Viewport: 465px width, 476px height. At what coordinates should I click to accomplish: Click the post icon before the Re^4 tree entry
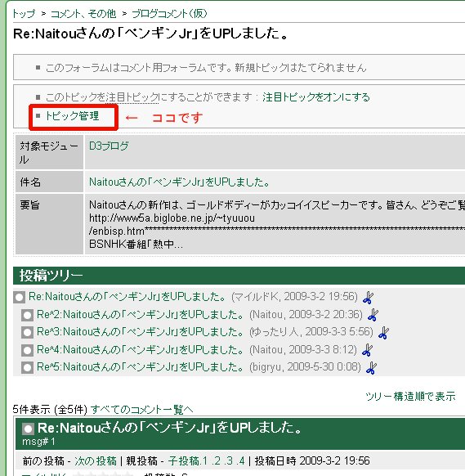tap(27, 350)
